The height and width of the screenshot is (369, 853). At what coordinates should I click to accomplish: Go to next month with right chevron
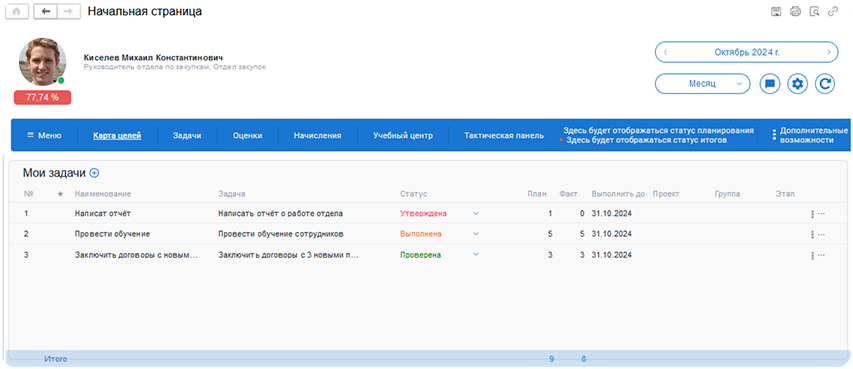coord(829,52)
